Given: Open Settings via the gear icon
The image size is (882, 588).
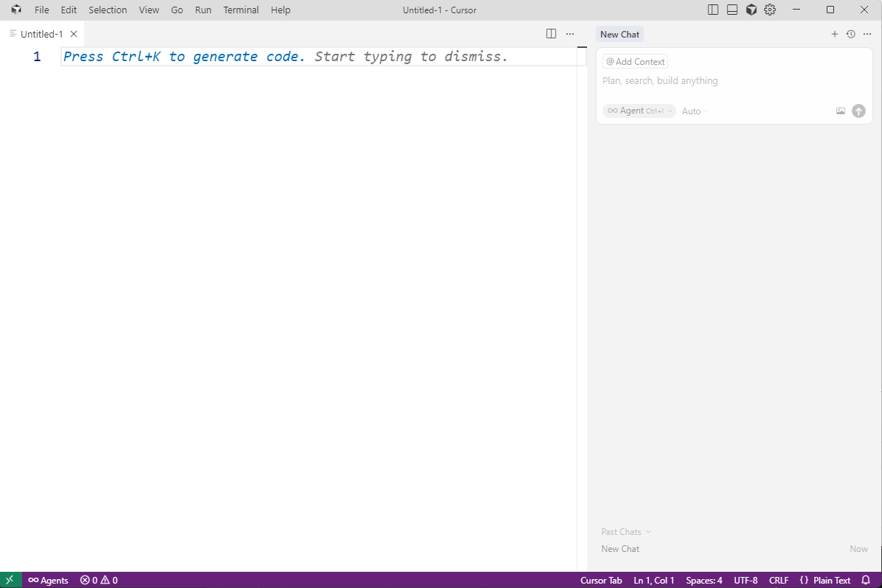Looking at the screenshot, I should (x=770, y=10).
